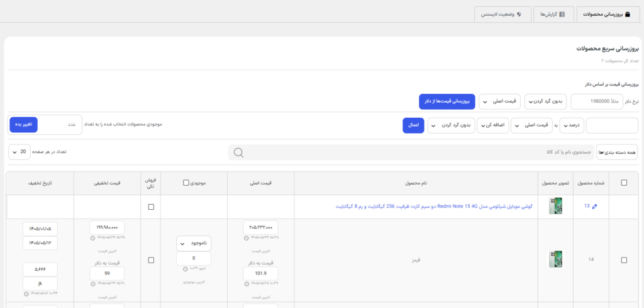This screenshot has height=308, width=644.
Task: Click clock icon under the jk date field
Action: [x=26, y=294]
